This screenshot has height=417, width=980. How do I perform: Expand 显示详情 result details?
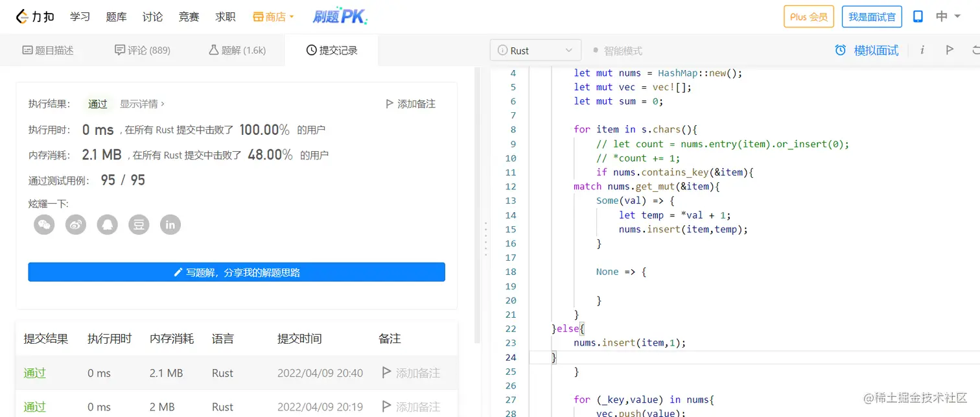coord(142,104)
